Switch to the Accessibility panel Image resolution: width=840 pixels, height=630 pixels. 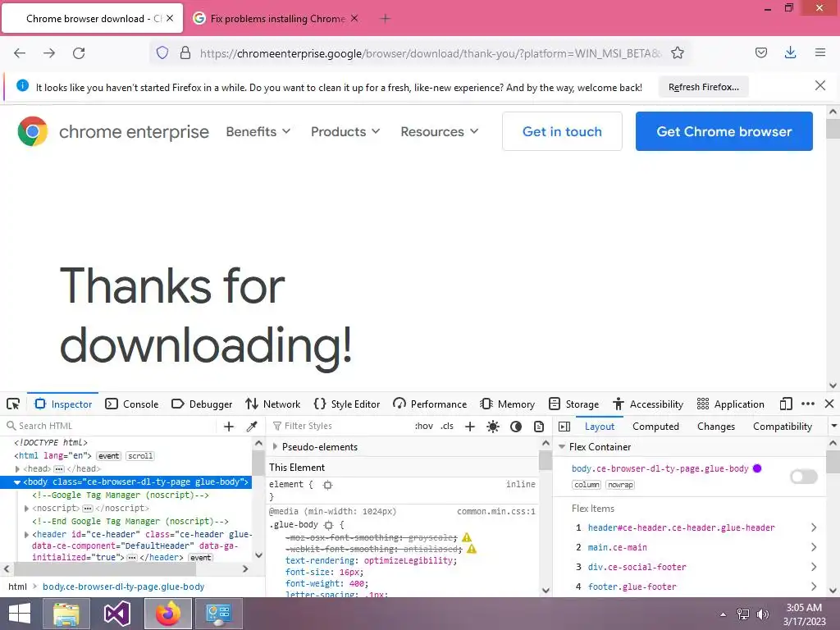(x=648, y=404)
